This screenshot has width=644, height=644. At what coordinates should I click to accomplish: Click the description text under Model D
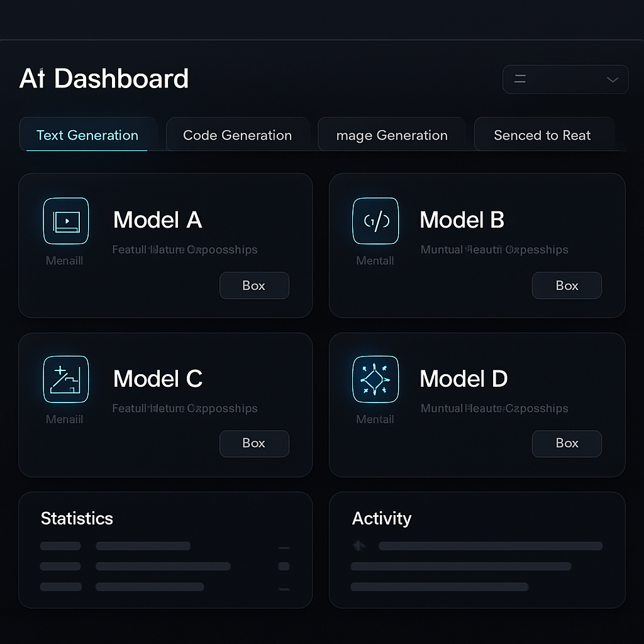(x=494, y=408)
